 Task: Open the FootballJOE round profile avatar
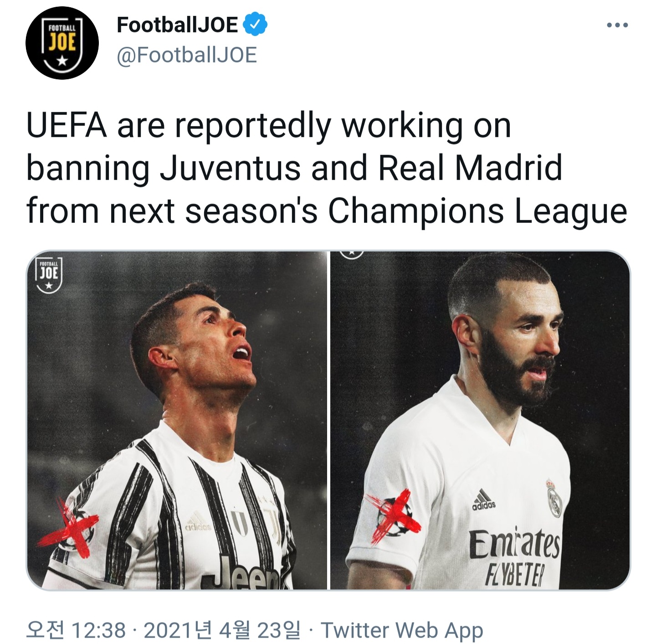pos(62,43)
